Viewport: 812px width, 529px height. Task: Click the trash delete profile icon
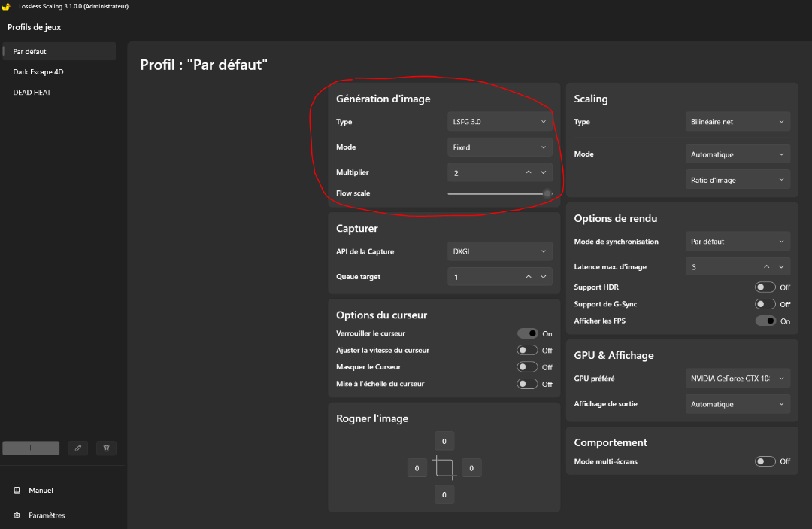point(106,448)
